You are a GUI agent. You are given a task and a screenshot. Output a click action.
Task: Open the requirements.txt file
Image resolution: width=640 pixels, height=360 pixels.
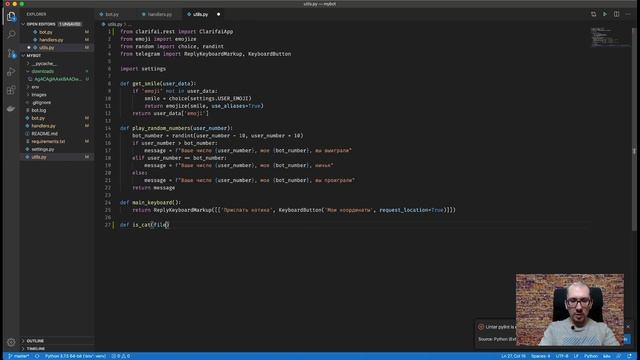(48, 141)
